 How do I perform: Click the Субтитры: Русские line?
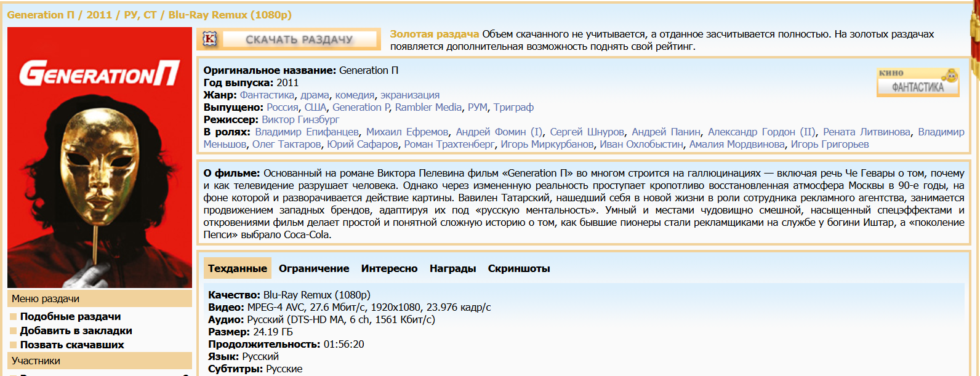tap(255, 369)
